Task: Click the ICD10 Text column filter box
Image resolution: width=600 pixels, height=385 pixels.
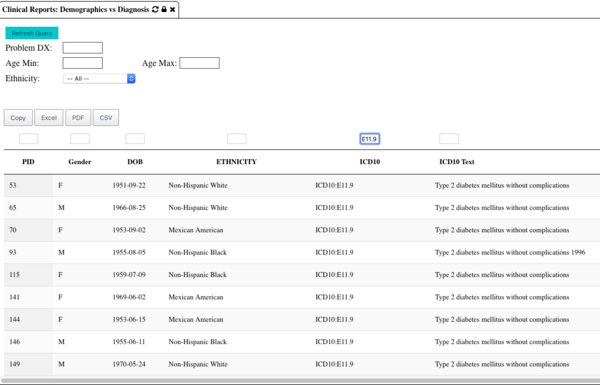Action: click(x=449, y=139)
